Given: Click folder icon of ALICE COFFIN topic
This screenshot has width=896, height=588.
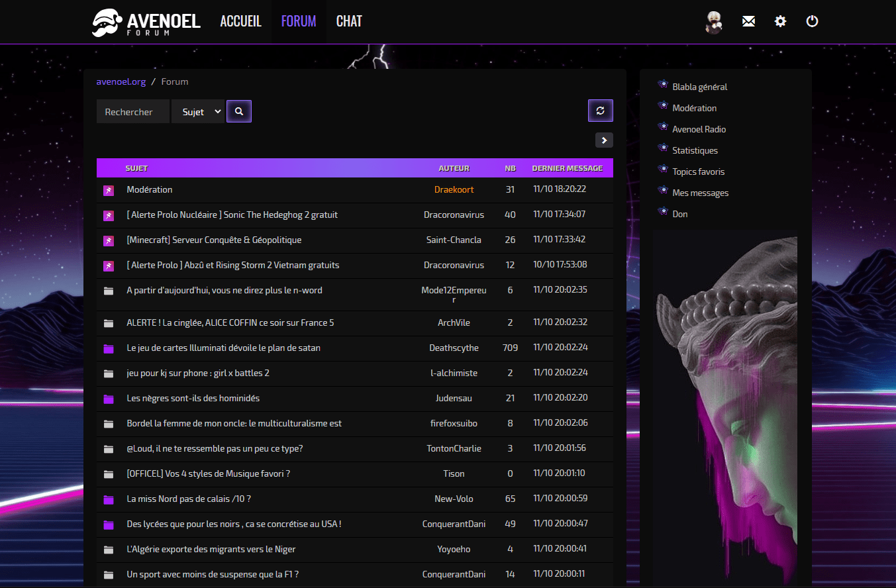Looking at the screenshot, I should (109, 323).
